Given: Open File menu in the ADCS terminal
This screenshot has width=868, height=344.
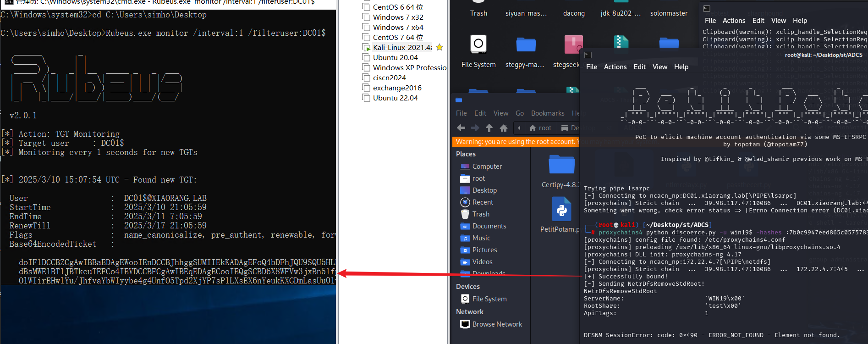Looking at the screenshot, I should 592,67.
